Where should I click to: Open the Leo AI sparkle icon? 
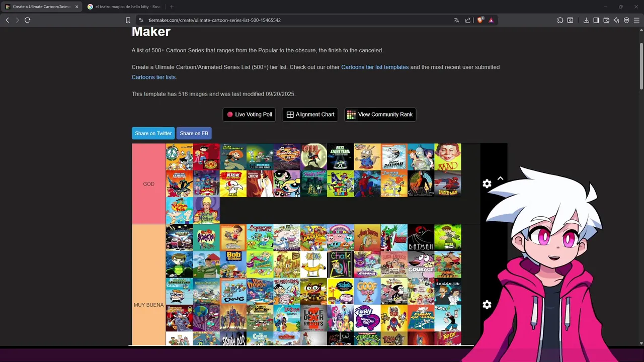(x=616, y=20)
